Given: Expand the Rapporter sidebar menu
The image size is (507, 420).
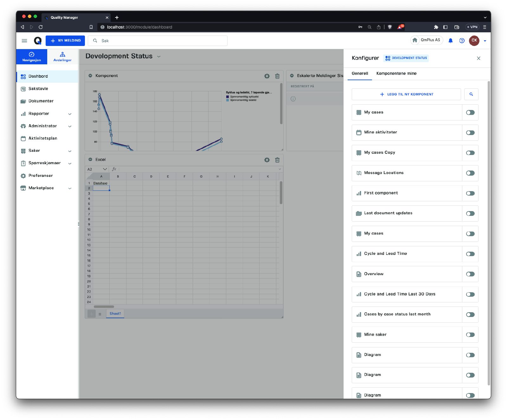Looking at the screenshot, I should [70, 114].
